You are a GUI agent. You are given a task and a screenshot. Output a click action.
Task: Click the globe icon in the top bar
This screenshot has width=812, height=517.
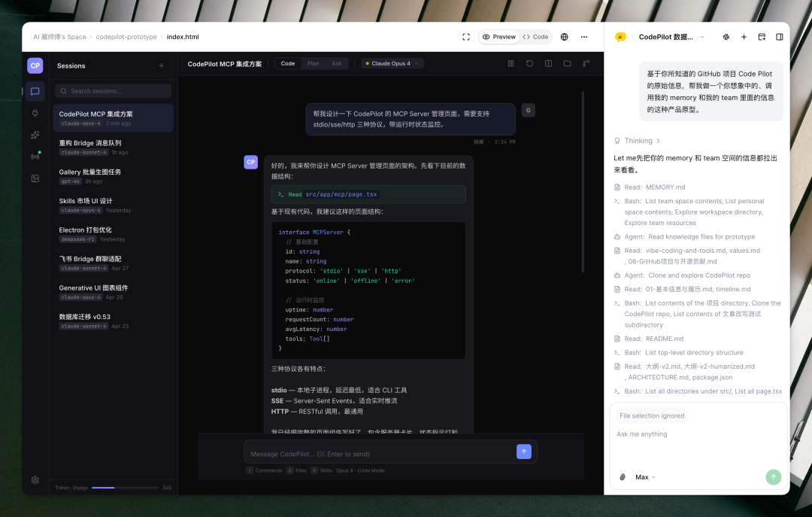coord(564,36)
